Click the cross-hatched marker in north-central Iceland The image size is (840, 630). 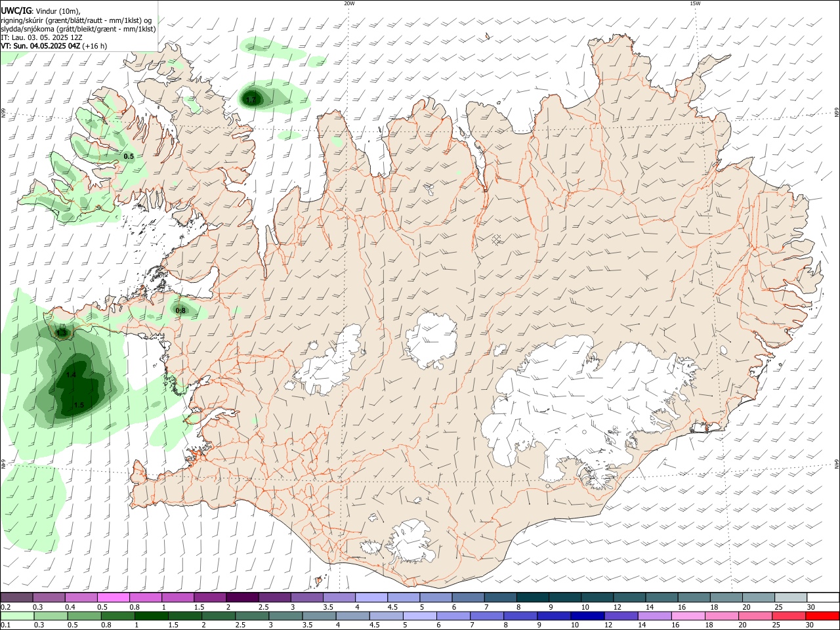pos(497,240)
